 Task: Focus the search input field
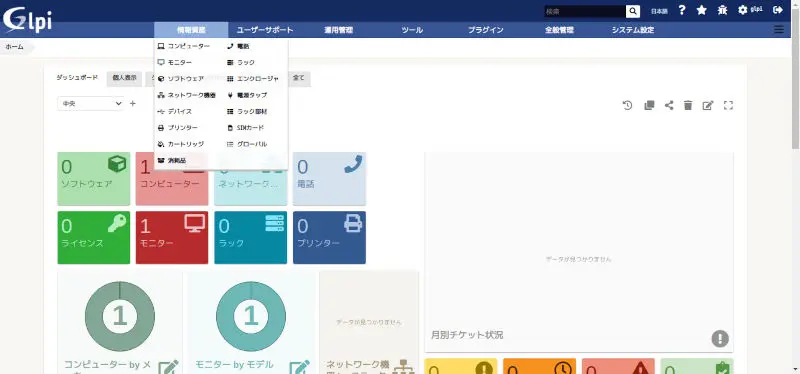click(x=585, y=11)
